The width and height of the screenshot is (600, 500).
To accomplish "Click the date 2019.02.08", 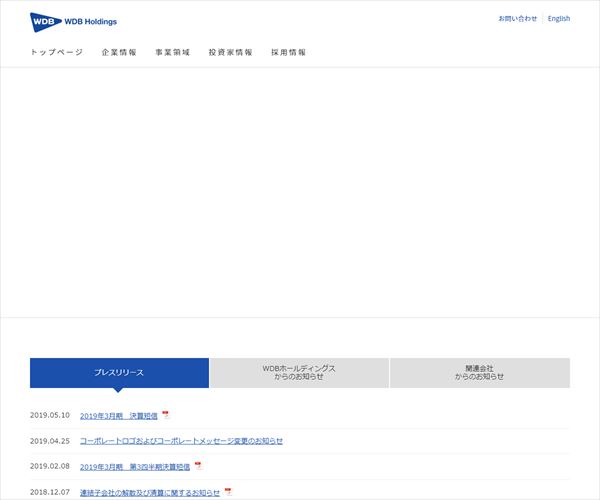I will [x=50, y=466].
